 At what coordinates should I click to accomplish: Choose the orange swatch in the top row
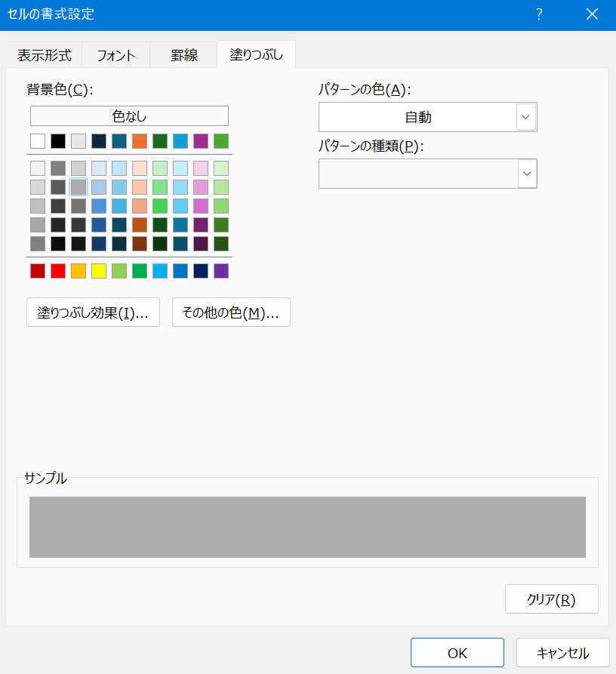[140, 141]
